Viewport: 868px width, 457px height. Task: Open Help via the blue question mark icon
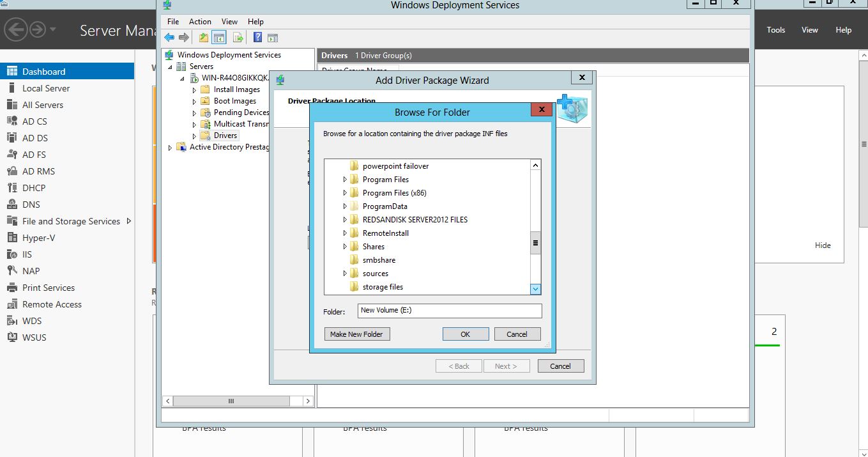point(258,38)
